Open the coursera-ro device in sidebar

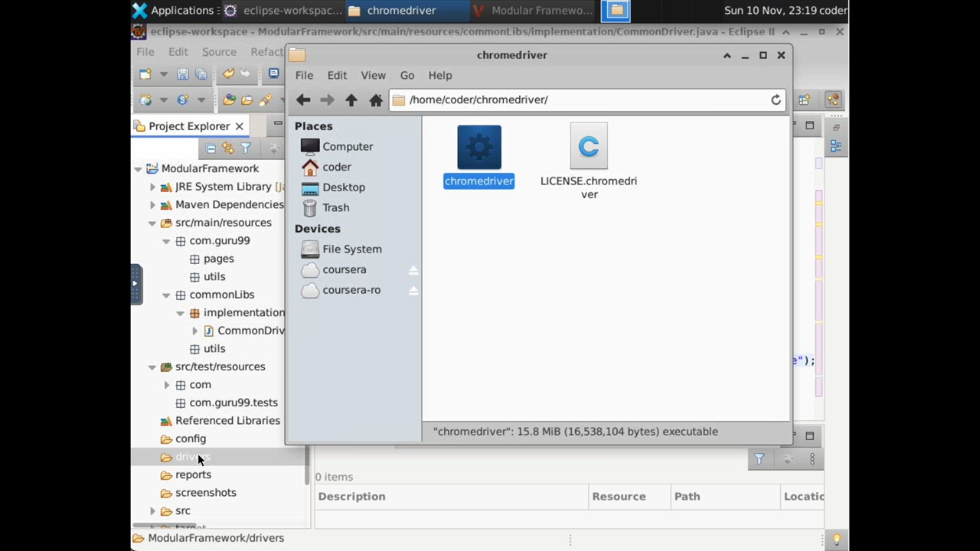351,290
